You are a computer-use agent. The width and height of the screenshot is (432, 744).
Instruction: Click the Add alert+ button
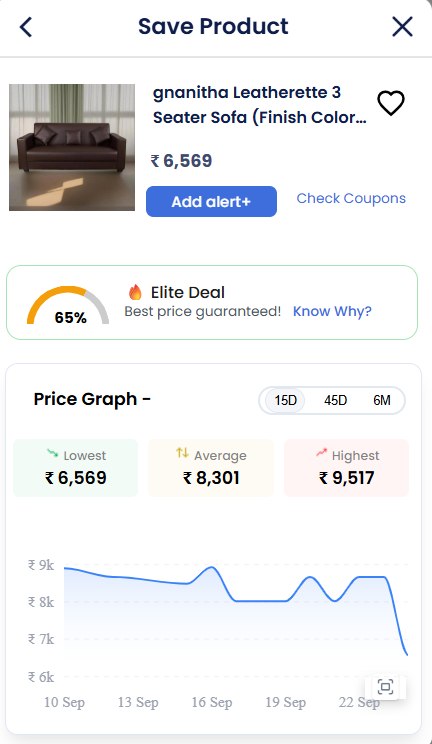tap(211, 202)
